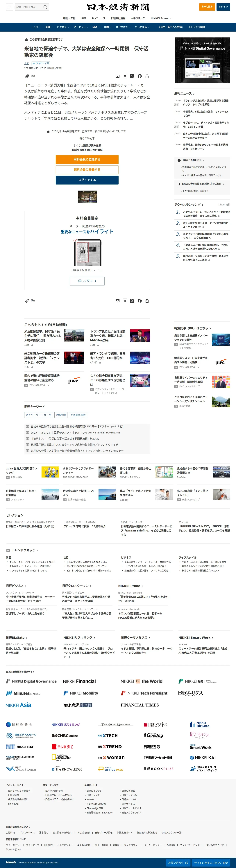Open the テレ東BIZ logo link
This screenshot has height=868, width=236.
62,747
